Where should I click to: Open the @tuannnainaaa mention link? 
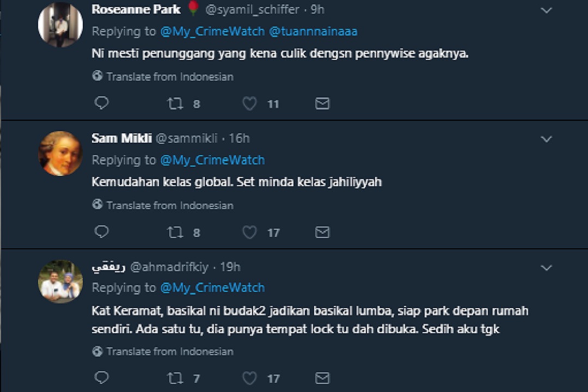pos(313,32)
